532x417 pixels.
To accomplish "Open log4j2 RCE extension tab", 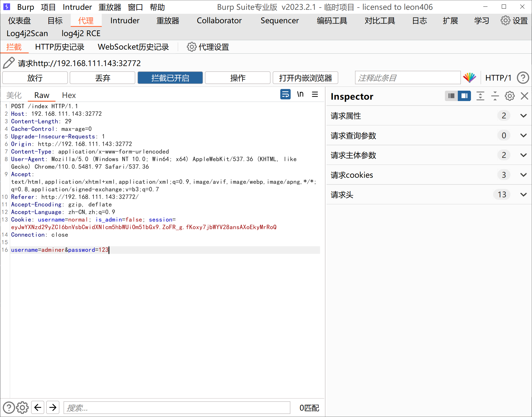I will 81,33.
